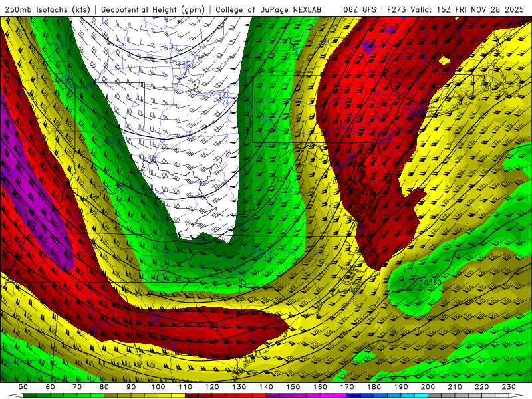The height and width of the screenshot is (399, 532).
Task: Click the '120' legend value
Action: click(x=212, y=387)
